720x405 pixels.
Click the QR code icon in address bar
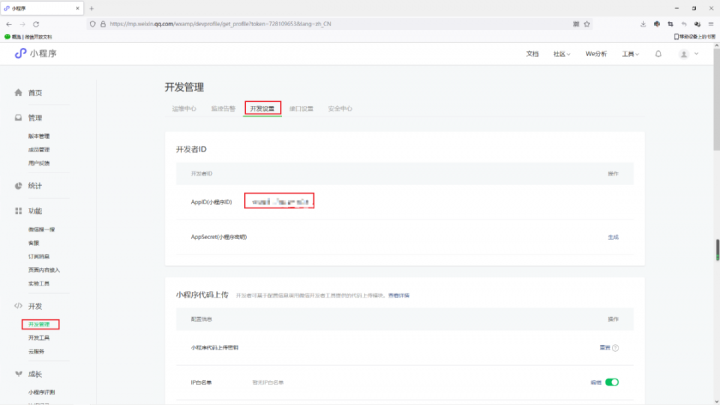coord(576,24)
